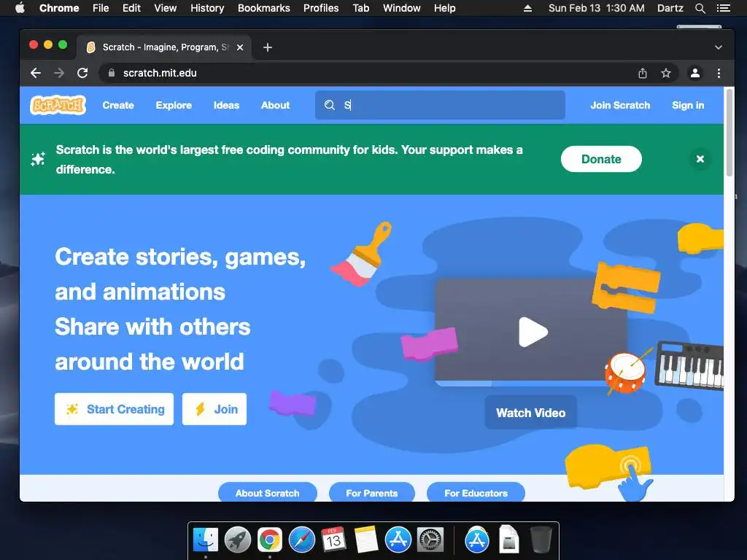Click the Scratch logo

click(58, 105)
